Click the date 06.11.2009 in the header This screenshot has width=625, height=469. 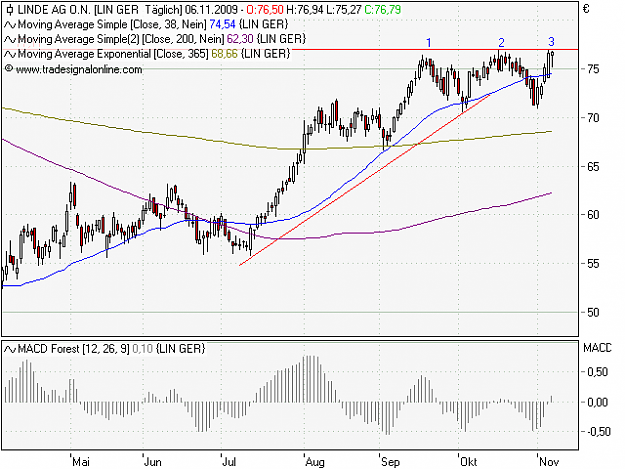tap(211, 10)
